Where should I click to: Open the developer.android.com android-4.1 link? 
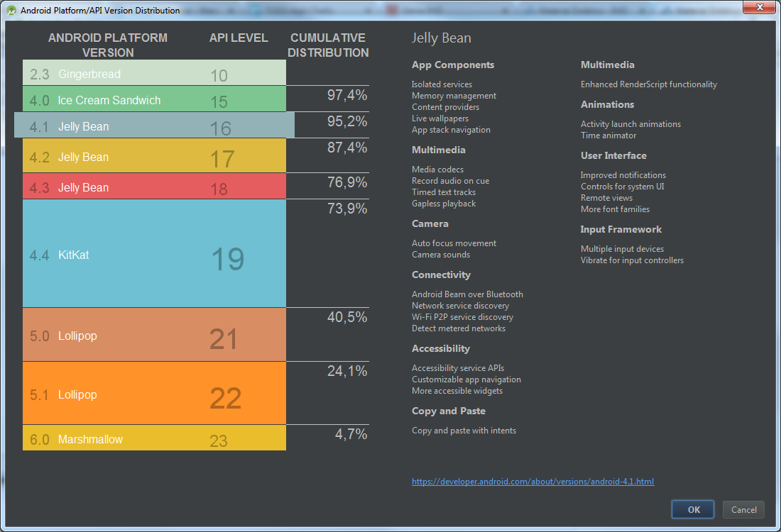tap(532, 481)
